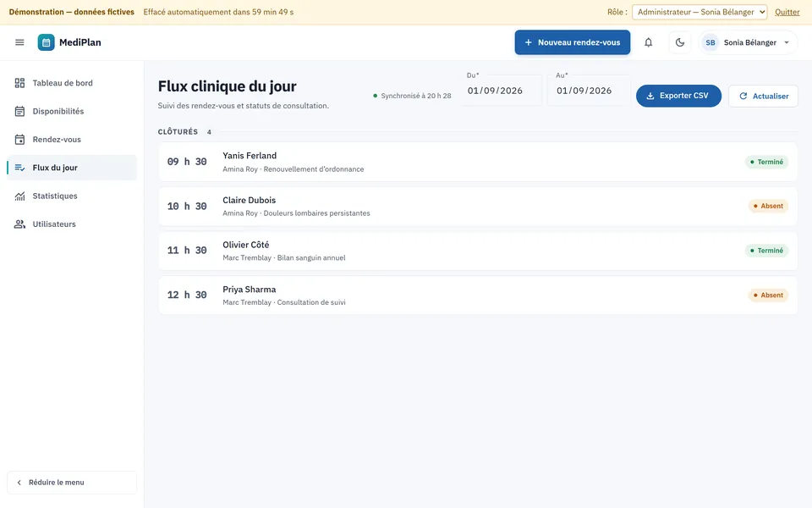The image size is (812, 508).
Task: Open Priya Sharma appointment
Action: [x=477, y=295]
